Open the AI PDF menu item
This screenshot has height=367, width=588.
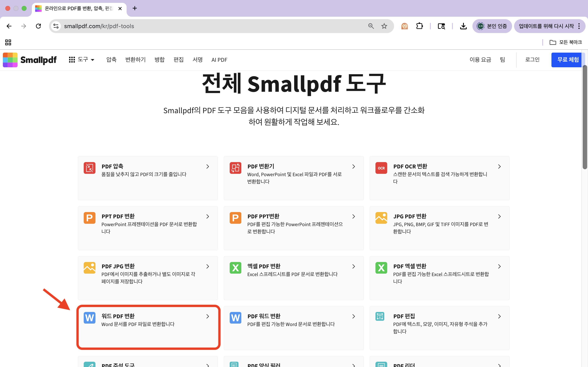pyautogui.click(x=219, y=60)
